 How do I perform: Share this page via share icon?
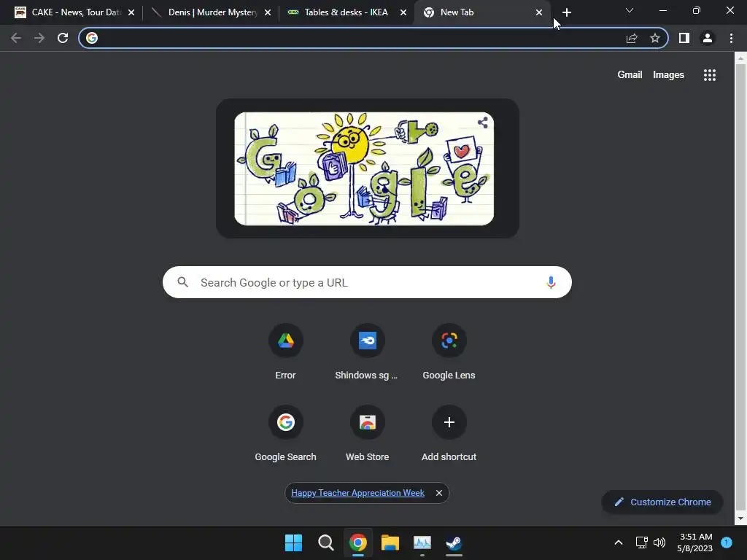pos(632,38)
